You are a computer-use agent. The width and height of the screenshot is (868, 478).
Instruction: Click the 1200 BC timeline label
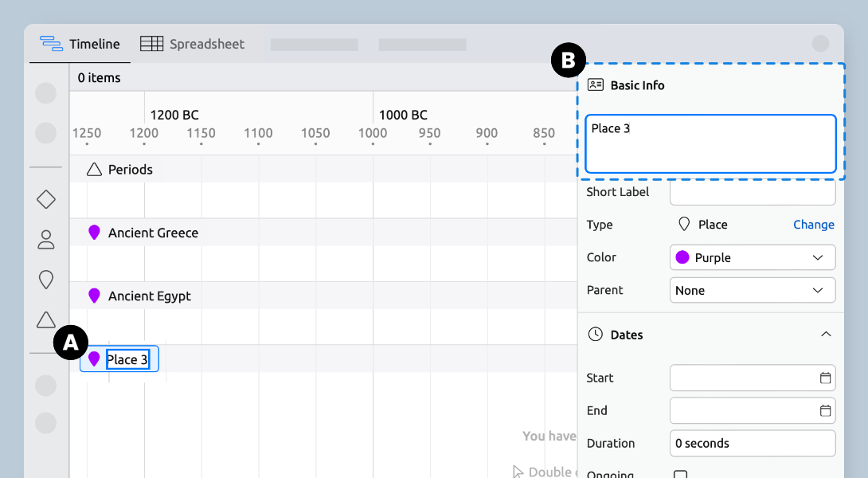click(x=174, y=115)
